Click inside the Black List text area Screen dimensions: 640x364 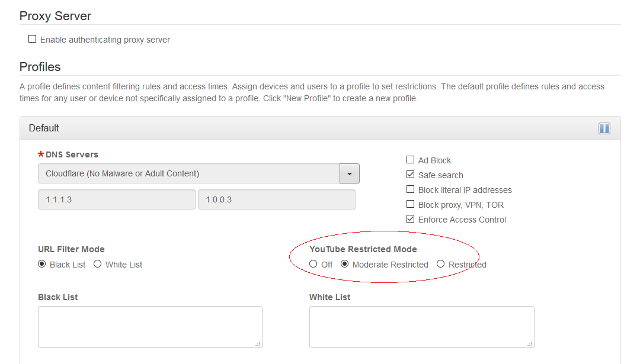click(x=150, y=327)
